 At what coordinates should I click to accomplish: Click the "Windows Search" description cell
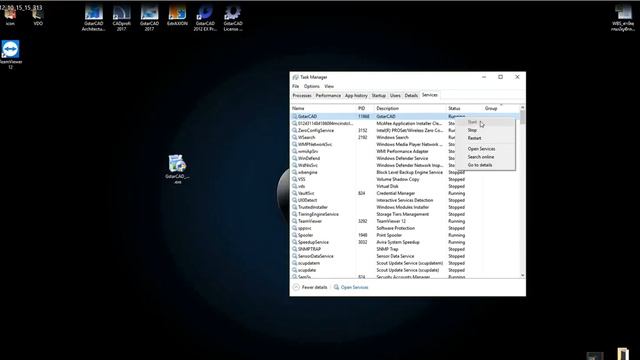(x=392, y=138)
